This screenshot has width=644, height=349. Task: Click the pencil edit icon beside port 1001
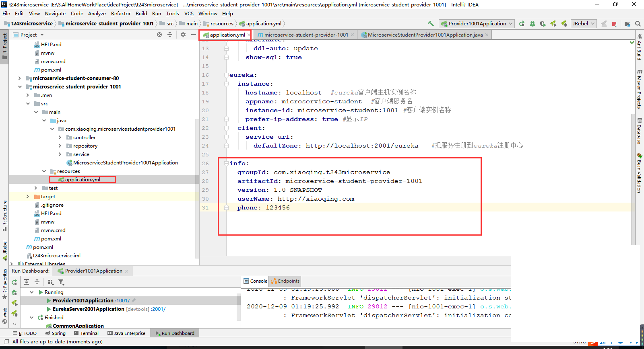134,300
